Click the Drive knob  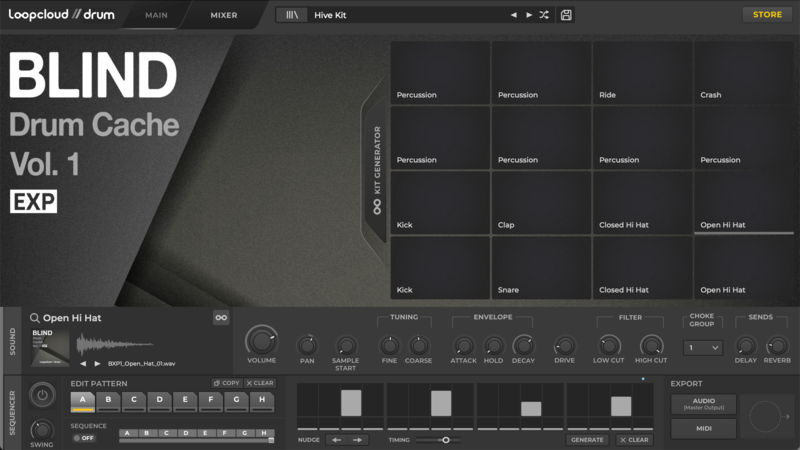click(564, 346)
